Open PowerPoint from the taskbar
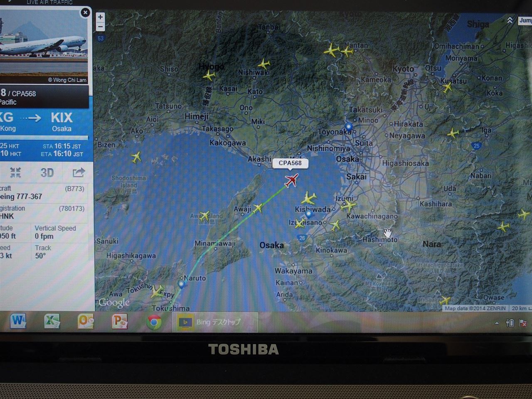Image resolution: width=532 pixels, height=399 pixels. 120,321
